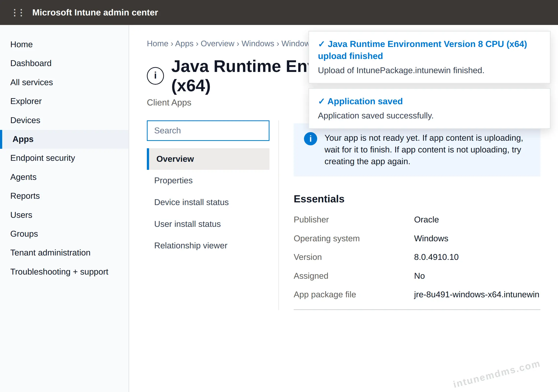The image size is (558, 392).
Task: Open Troubleshooting + support
Action: (x=59, y=272)
